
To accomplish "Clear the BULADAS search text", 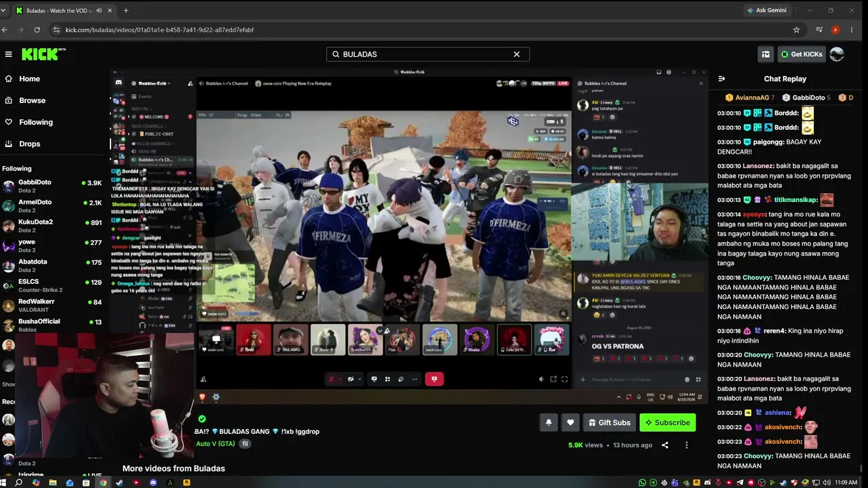I will tap(517, 54).
